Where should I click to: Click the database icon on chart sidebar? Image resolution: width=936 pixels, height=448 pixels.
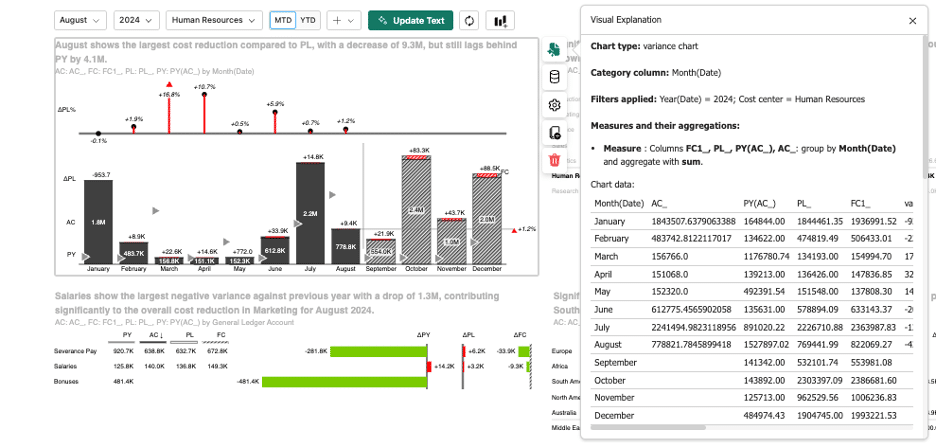point(555,77)
